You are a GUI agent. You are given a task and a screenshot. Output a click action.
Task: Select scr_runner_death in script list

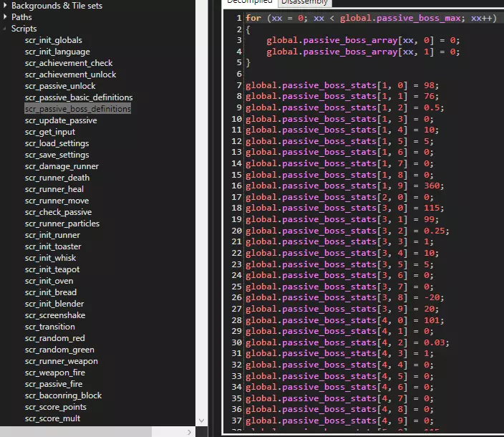[x=57, y=178]
